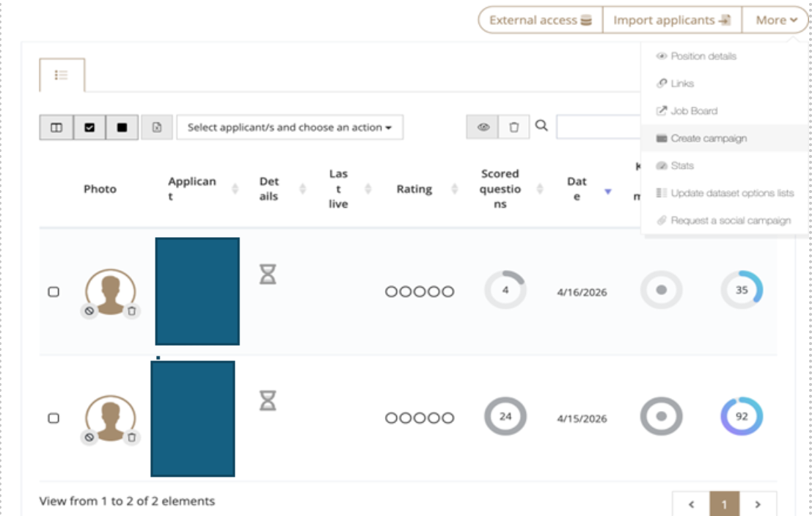Check the first applicant's row checkbox
Image resolution: width=812 pixels, height=516 pixels.
pos(54,291)
